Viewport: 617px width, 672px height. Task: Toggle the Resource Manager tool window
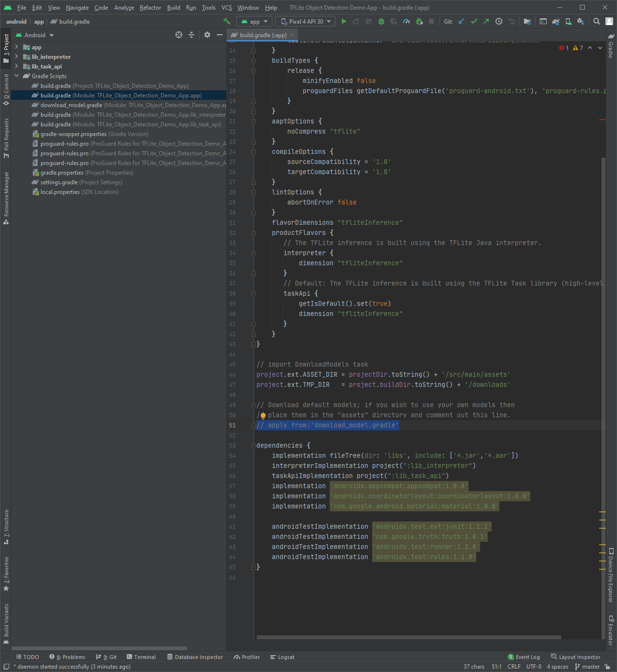6,198
